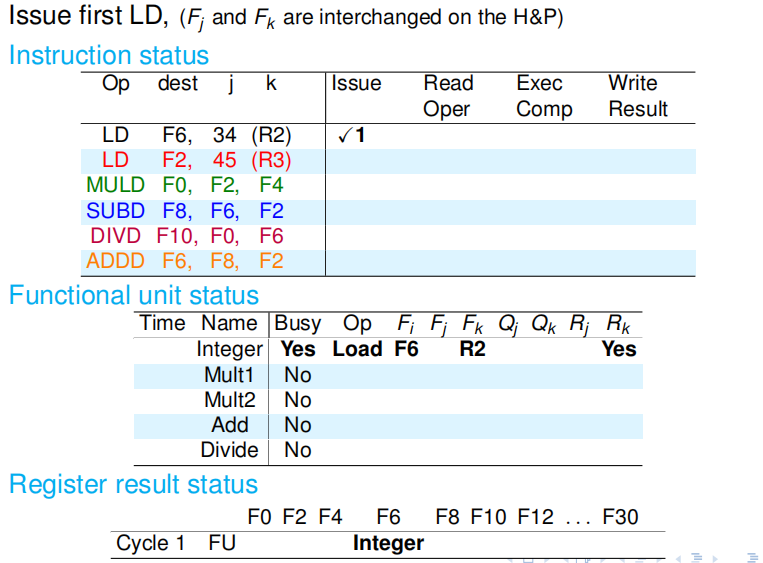This screenshot has height=563, width=763.
Task: Click the 'Write Result' column header
Action: click(637, 96)
